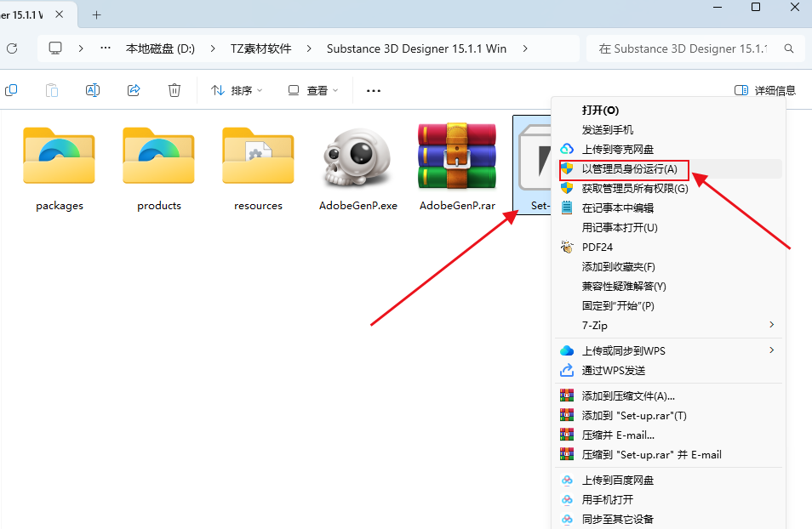Choose 添加到 "Set-up.rar"(T)
Viewport: 812px width, 529px height.
pyautogui.click(x=668, y=416)
